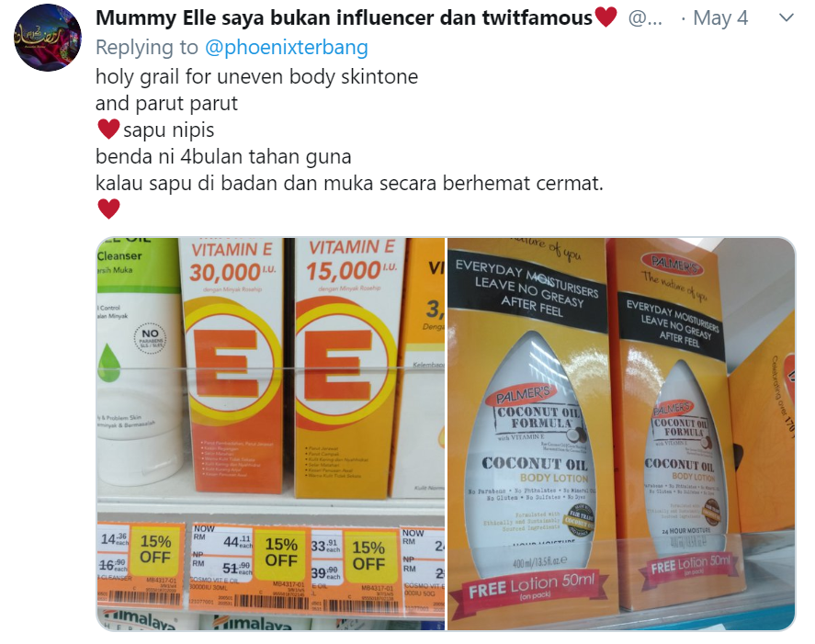Click the heart emoji before 'sapu nipis'
This screenshot has height=644, width=815.
(x=108, y=129)
